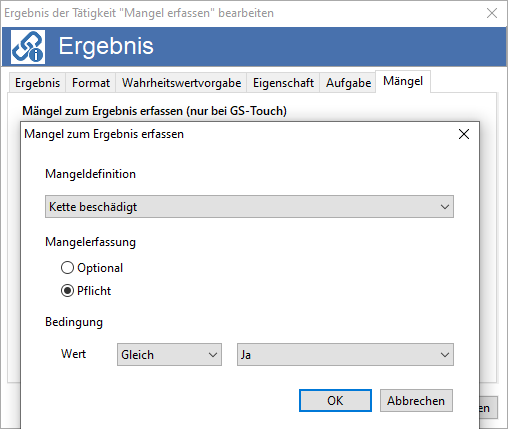Screen dimensions: 508x429
Task: Open the Ja value dropdown
Action: click(x=345, y=355)
